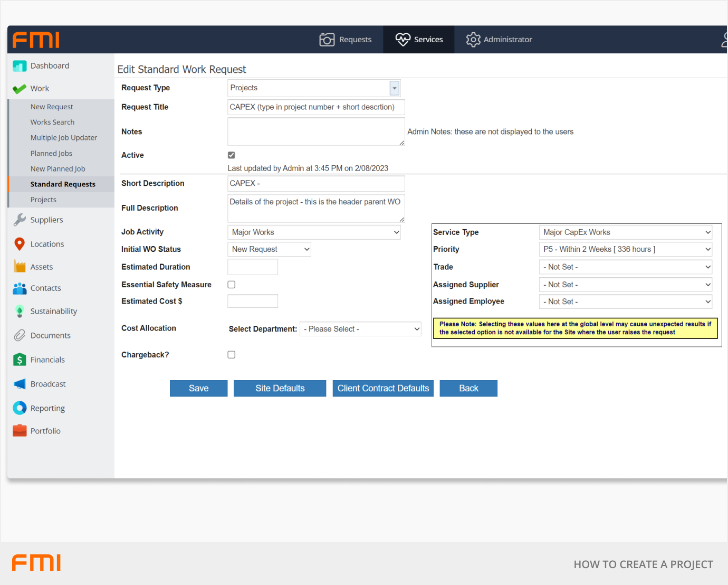Click the Locations map pin icon
The height and width of the screenshot is (585, 728).
20,244
